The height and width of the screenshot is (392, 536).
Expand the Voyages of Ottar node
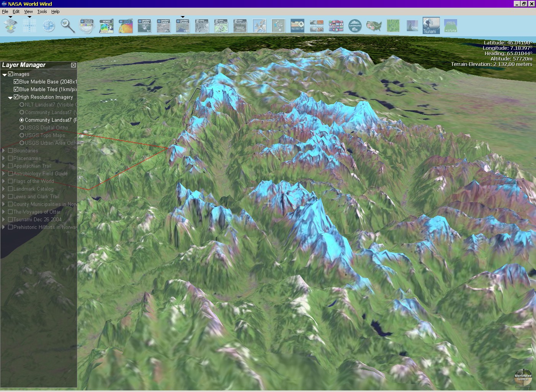coord(4,212)
